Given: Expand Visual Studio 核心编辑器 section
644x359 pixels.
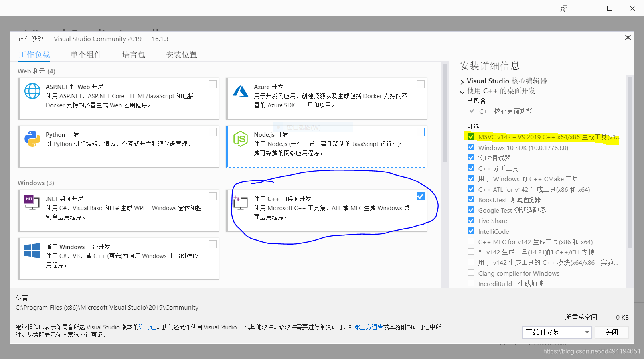Looking at the screenshot, I should 462,82.
